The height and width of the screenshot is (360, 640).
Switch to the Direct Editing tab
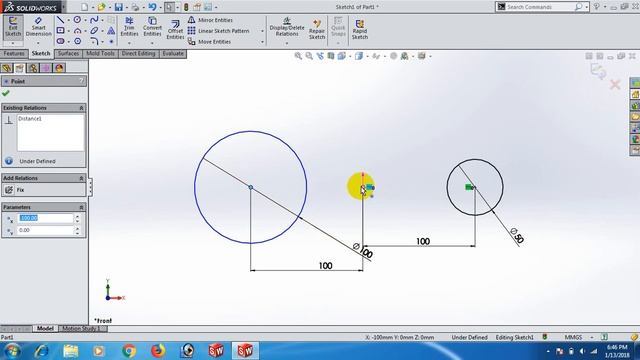click(x=138, y=53)
